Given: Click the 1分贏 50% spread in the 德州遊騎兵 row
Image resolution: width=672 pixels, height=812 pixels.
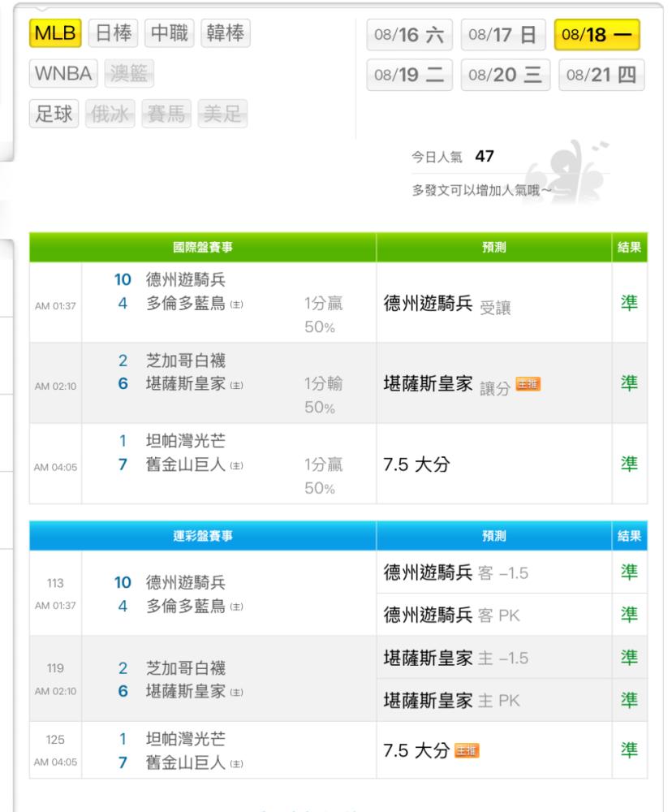Looking at the screenshot, I should click(x=323, y=315).
